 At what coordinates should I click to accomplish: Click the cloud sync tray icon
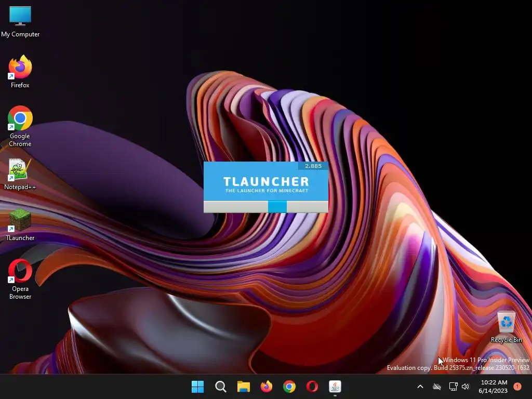click(x=437, y=387)
